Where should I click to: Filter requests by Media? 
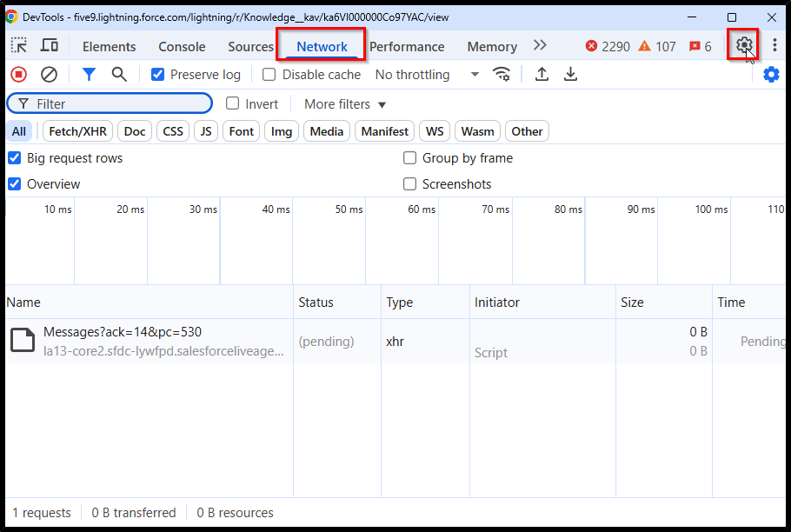[x=326, y=131]
